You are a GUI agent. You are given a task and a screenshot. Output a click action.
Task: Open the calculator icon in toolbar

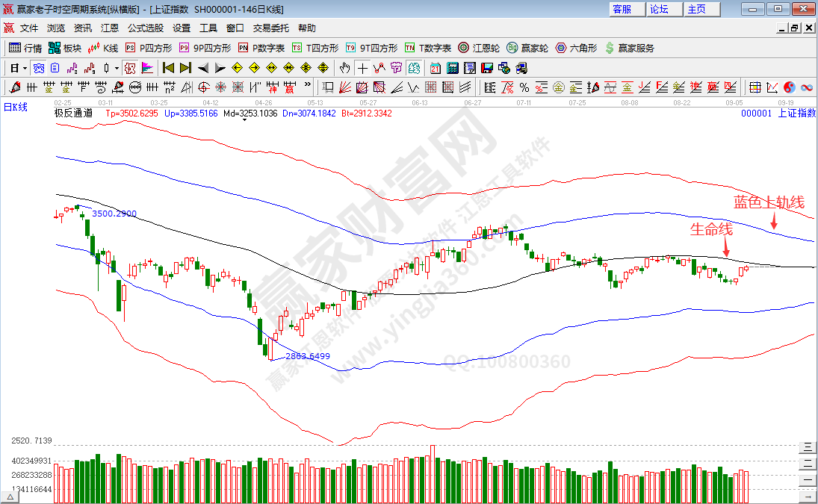click(451, 68)
